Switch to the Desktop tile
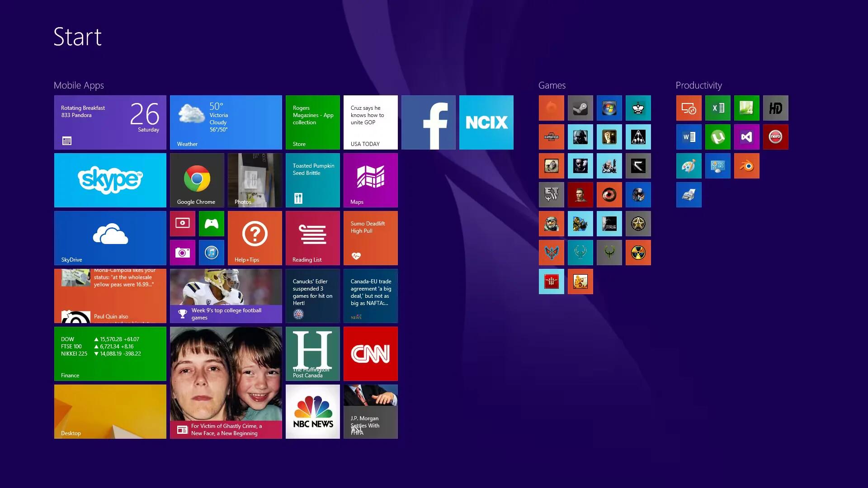Image resolution: width=868 pixels, height=488 pixels. [110, 412]
